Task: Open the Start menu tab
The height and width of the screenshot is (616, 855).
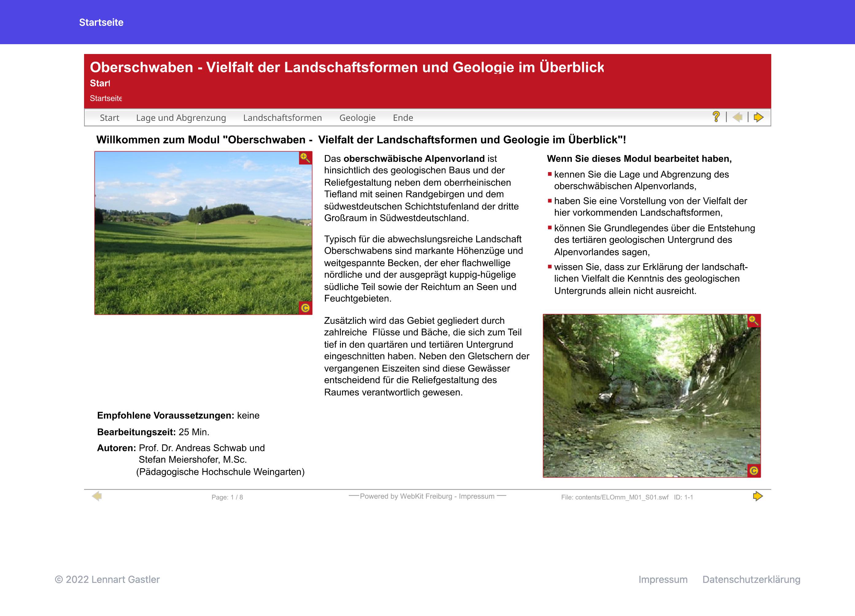Action: click(109, 118)
